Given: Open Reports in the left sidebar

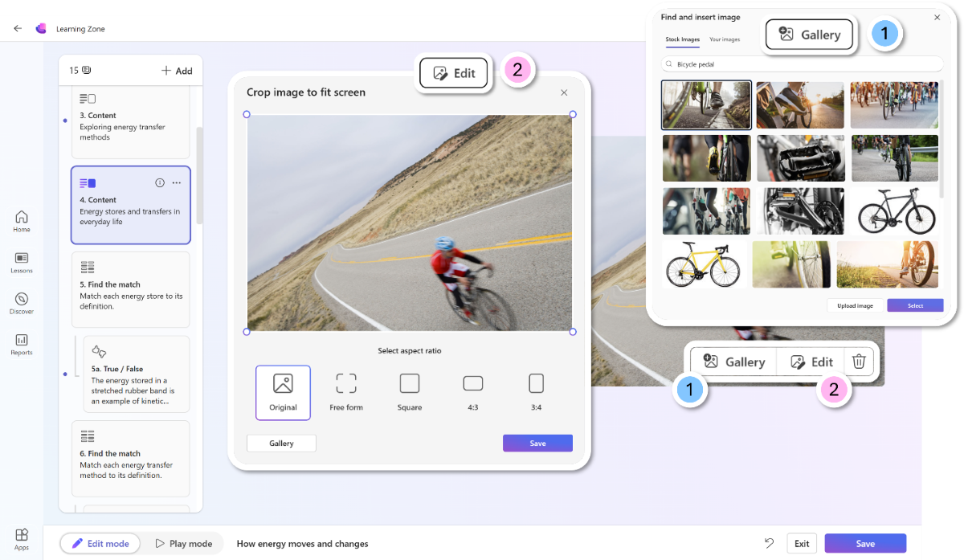Looking at the screenshot, I should click(x=22, y=344).
